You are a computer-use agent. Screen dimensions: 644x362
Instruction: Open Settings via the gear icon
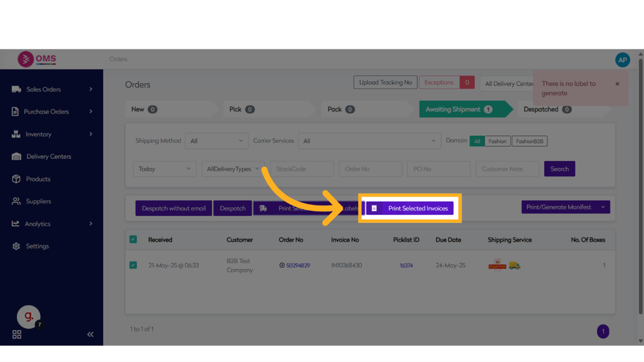tap(16, 246)
